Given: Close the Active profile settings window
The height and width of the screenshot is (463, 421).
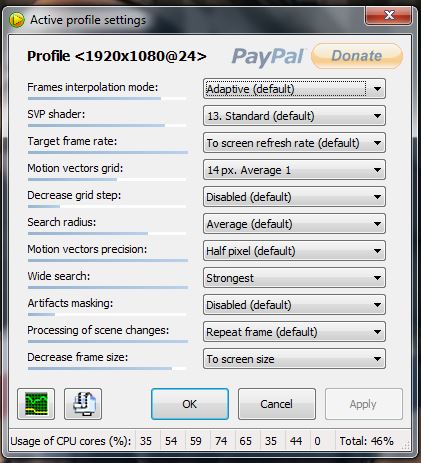Looking at the screenshot, I should click(x=388, y=15).
